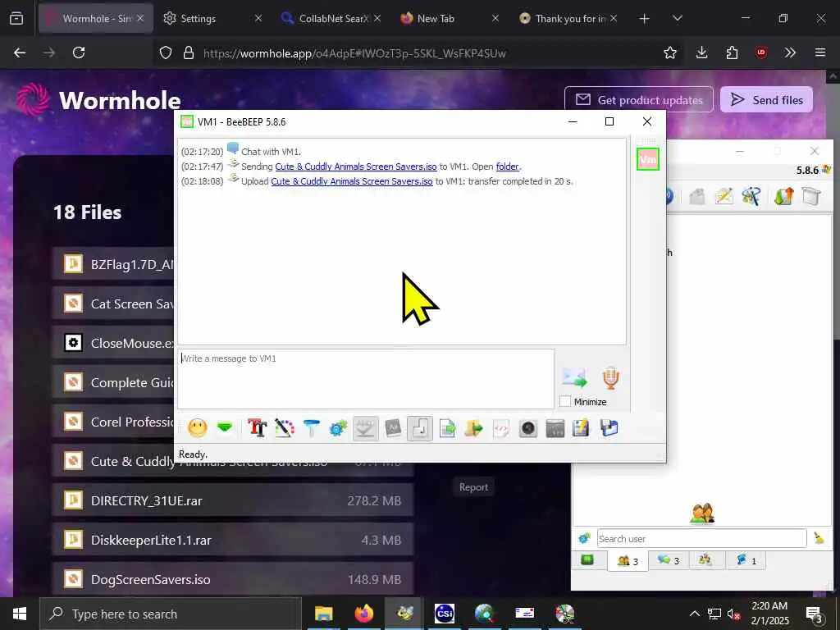This screenshot has height=630, width=840.
Task: Click the muted volume tray icon
Action: coord(734,614)
